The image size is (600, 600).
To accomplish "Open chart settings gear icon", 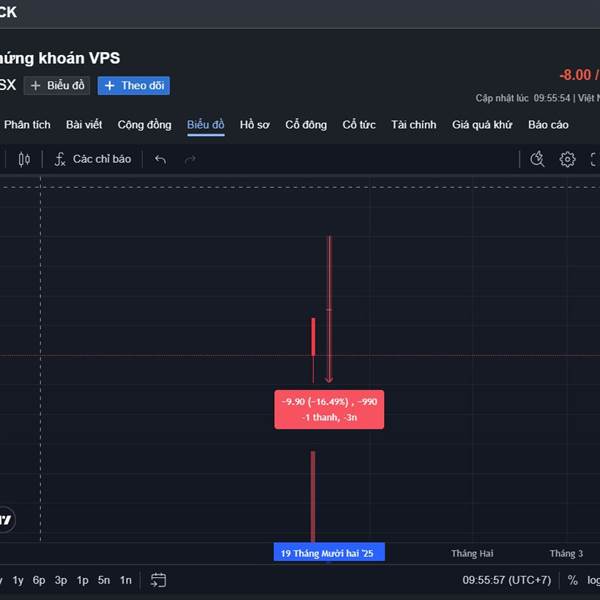I will tap(567, 159).
